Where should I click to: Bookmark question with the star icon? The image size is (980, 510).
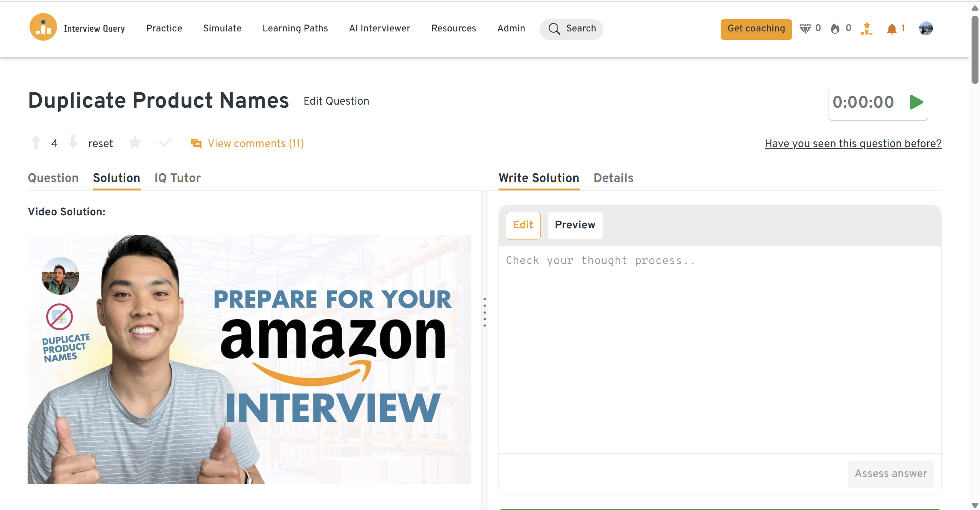click(x=135, y=143)
